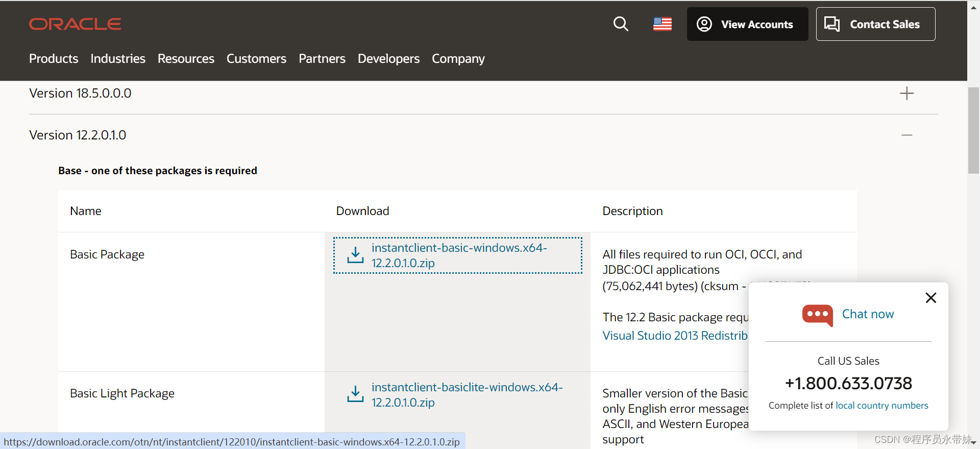Viewport: 980px width, 449px height.
Task: Open the Industries menu
Action: [x=118, y=59]
